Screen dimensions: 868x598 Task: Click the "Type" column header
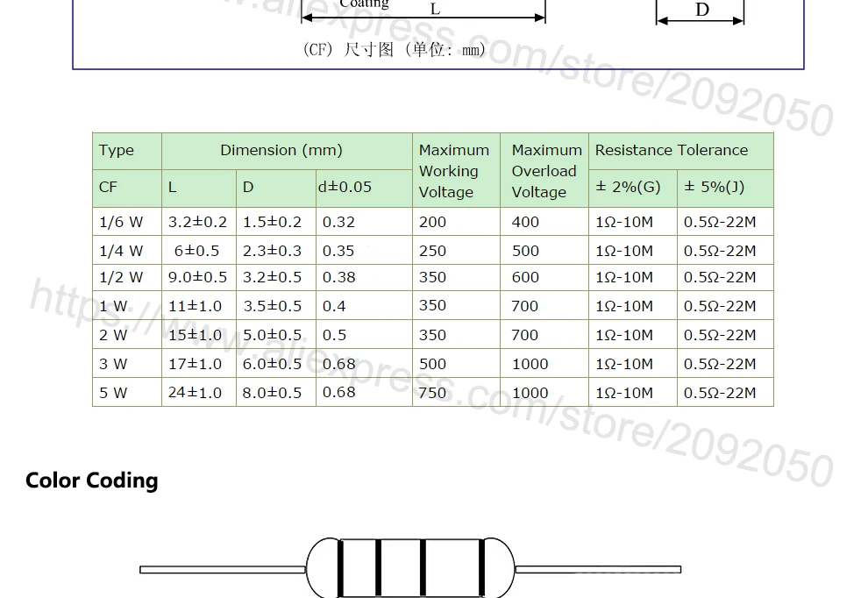pos(115,150)
